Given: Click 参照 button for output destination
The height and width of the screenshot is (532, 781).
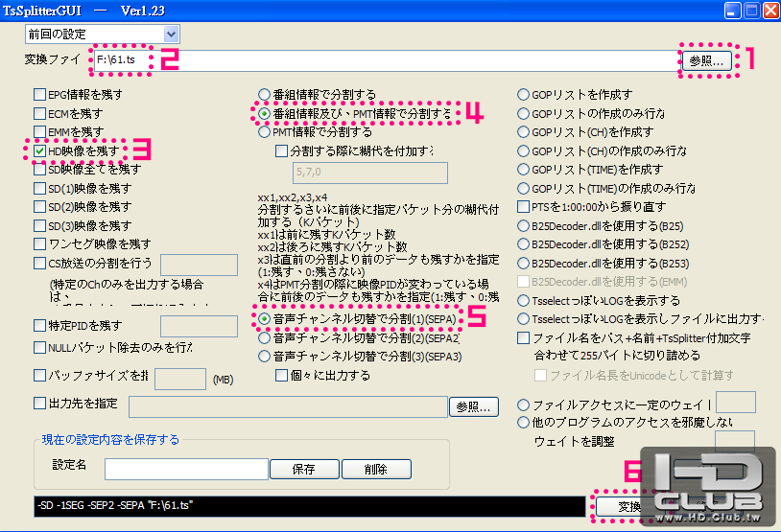Looking at the screenshot, I should tap(474, 407).
